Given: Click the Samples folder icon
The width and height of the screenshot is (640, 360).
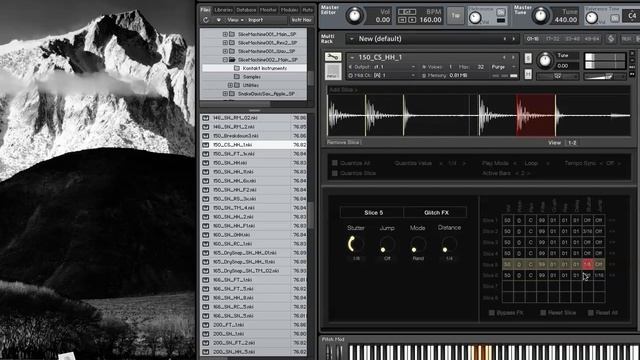Looking at the screenshot, I should pos(237,76).
